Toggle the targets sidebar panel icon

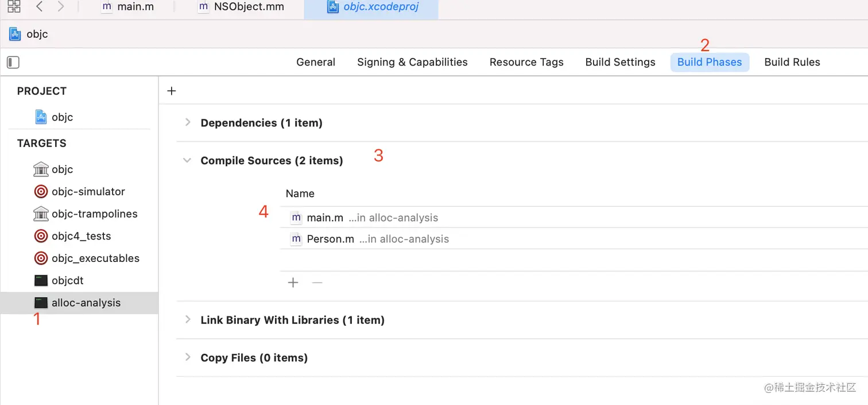(x=13, y=62)
